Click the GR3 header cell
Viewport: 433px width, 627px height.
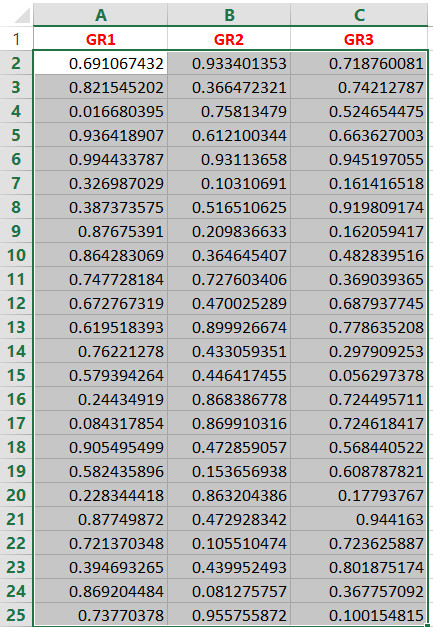(x=359, y=39)
